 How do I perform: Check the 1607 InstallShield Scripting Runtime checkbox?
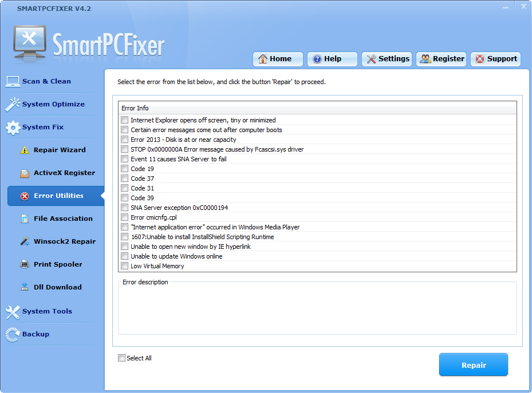pyautogui.click(x=124, y=237)
